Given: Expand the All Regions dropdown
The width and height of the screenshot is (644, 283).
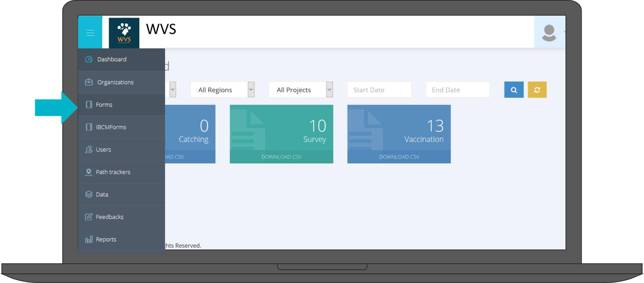Looking at the screenshot, I should click(x=223, y=89).
